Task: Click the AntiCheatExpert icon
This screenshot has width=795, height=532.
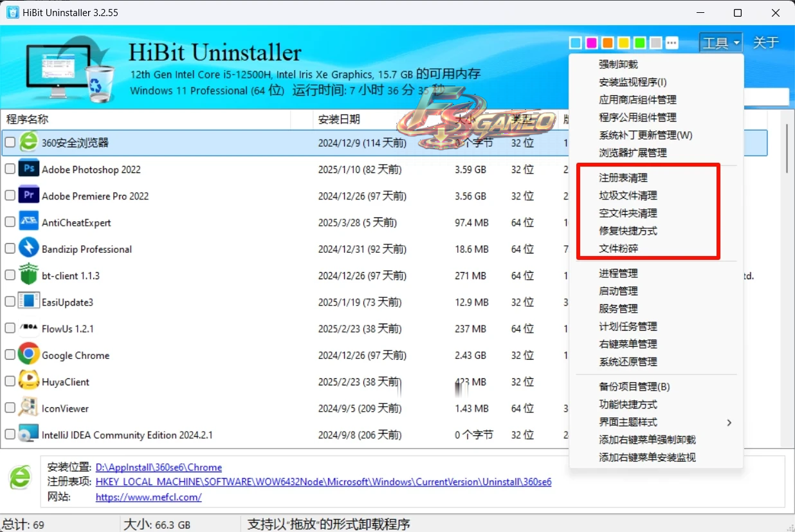Action: tap(28, 222)
